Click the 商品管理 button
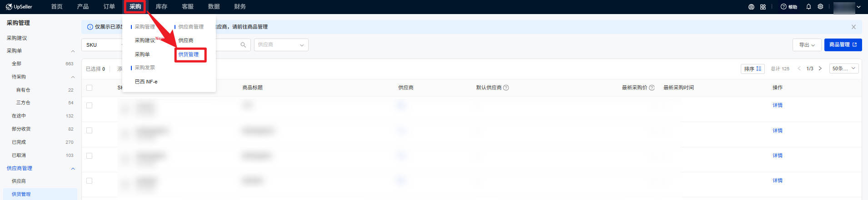868x200 pixels. pyautogui.click(x=843, y=45)
